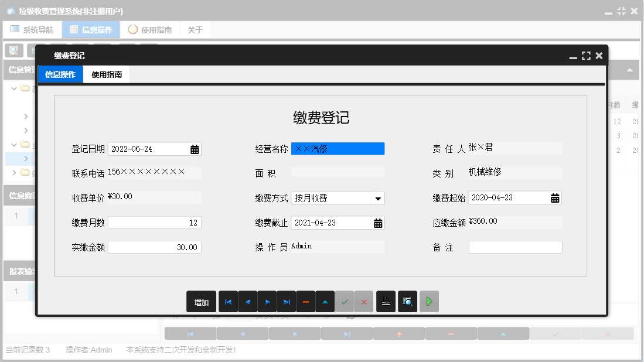Screen dimensions: 644x362
Task: Open the 关于 menu at the top
Action: pos(195,29)
